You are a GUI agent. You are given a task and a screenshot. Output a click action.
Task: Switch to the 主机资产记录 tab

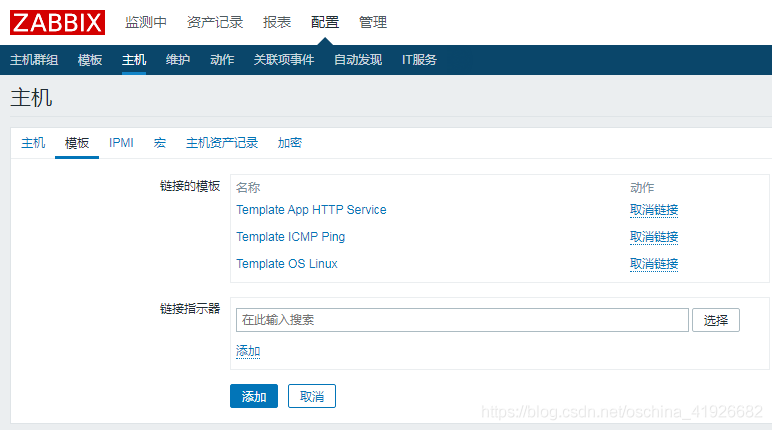pyautogui.click(x=222, y=143)
